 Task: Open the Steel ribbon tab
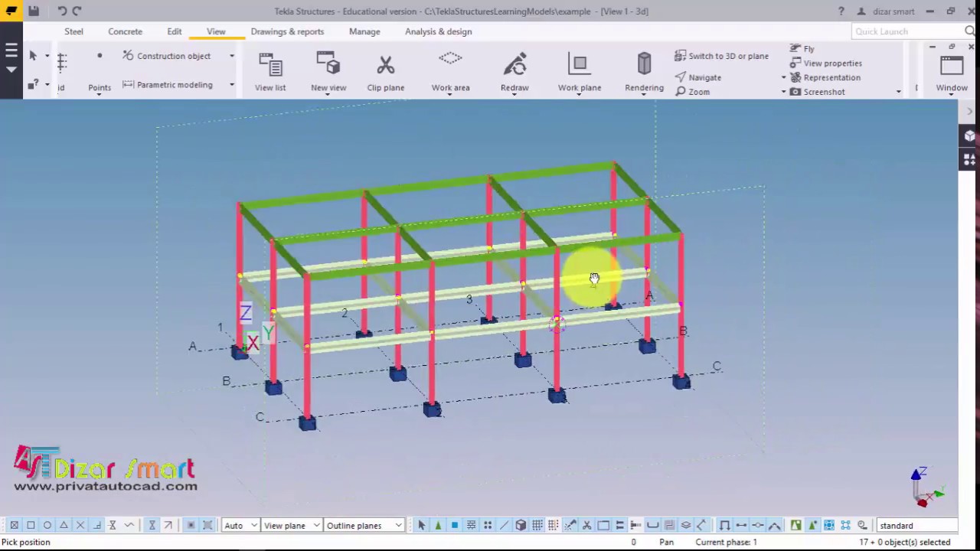point(73,31)
